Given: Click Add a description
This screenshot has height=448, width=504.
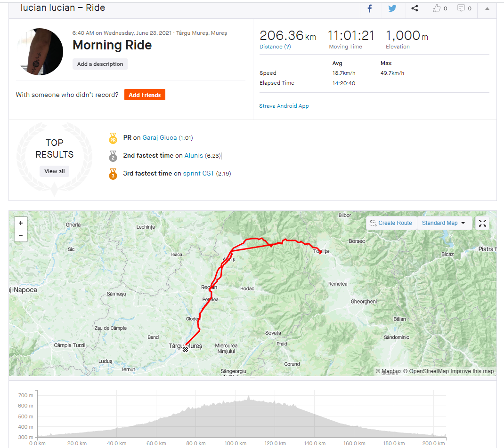Looking at the screenshot, I should [100, 64].
